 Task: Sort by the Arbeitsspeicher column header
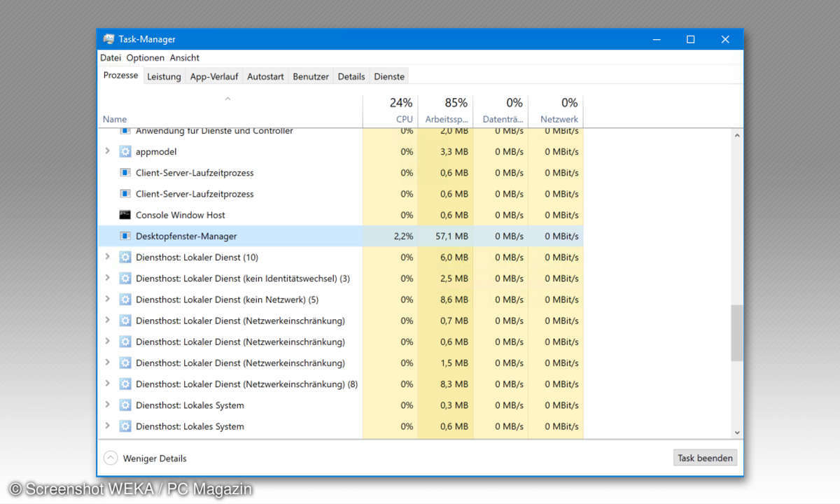[x=445, y=111]
